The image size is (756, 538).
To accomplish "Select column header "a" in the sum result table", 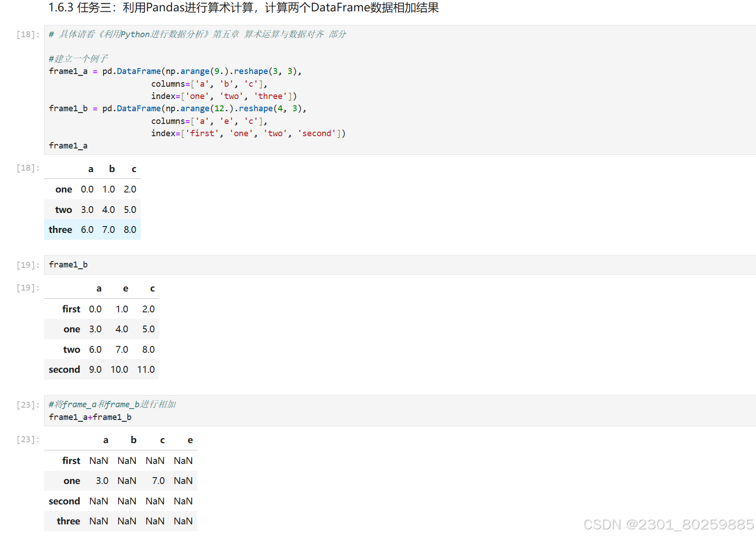I will coord(106,440).
